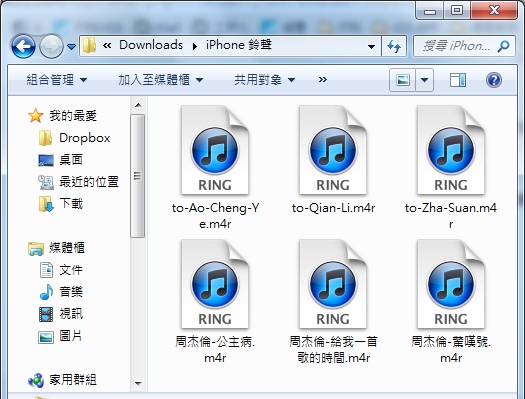Open the 文件 library
Image resolution: width=525 pixels, height=399 pixels.
point(71,270)
